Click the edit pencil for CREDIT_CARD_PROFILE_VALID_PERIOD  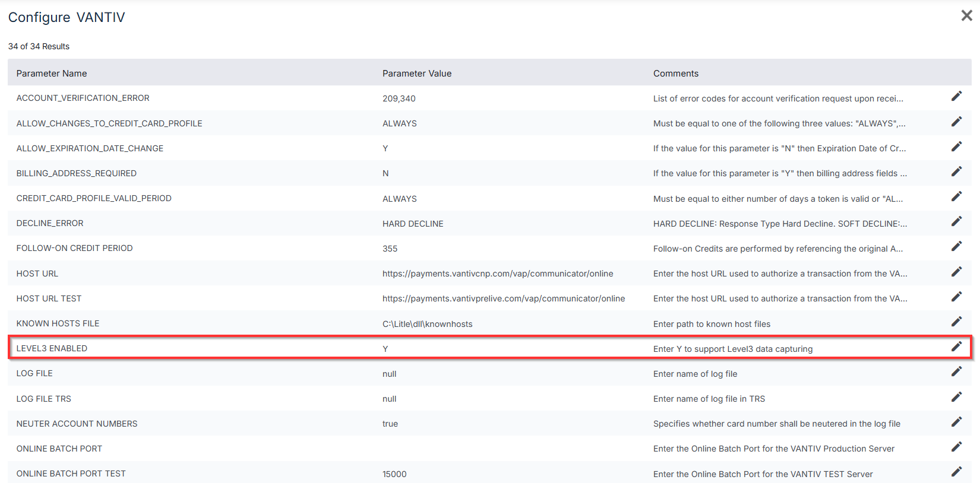pyautogui.click(x=956, y=196)
